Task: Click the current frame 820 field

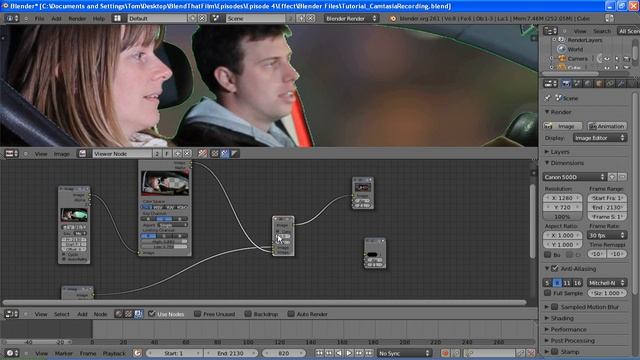Action: [284, 353]
